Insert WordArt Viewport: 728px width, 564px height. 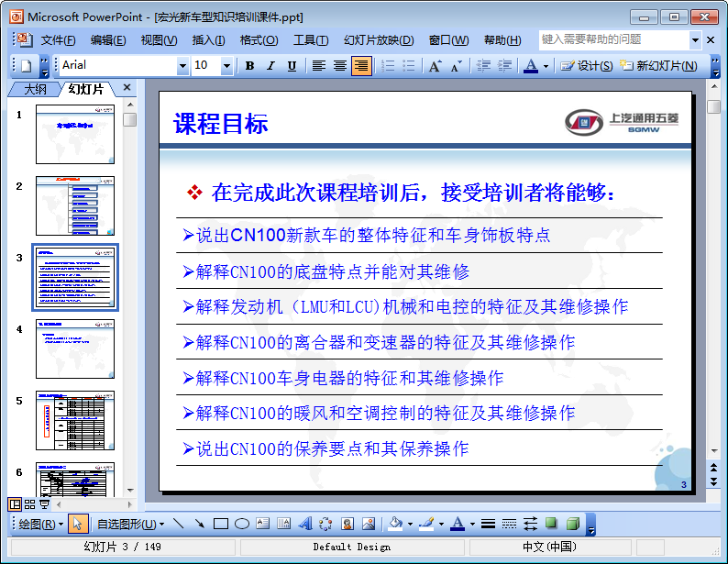[305, 524]
